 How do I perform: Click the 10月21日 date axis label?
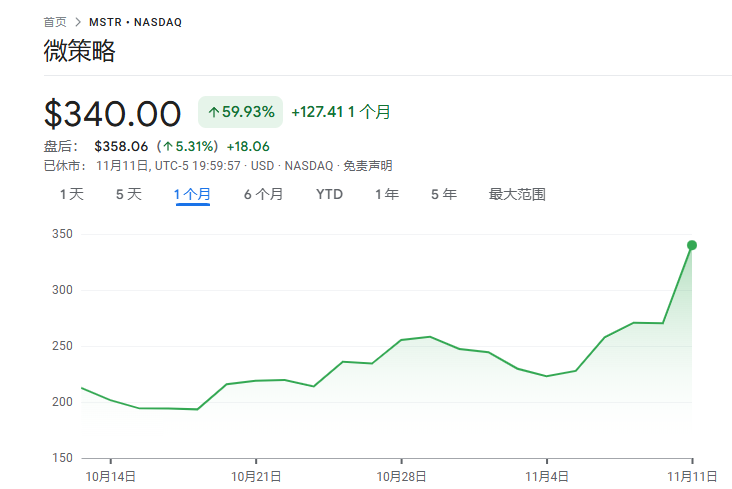pos(256,476)
